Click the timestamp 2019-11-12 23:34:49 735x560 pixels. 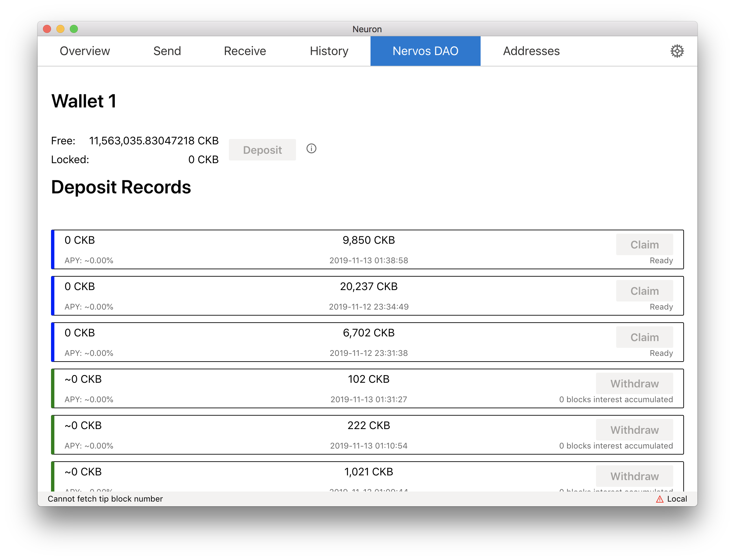pyautogui.click(x=369, y=307)
